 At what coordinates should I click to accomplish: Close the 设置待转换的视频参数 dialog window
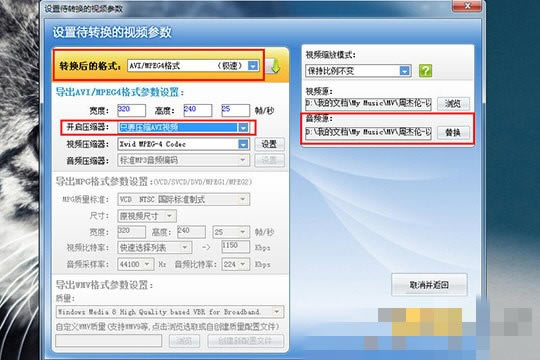[467, 6]
